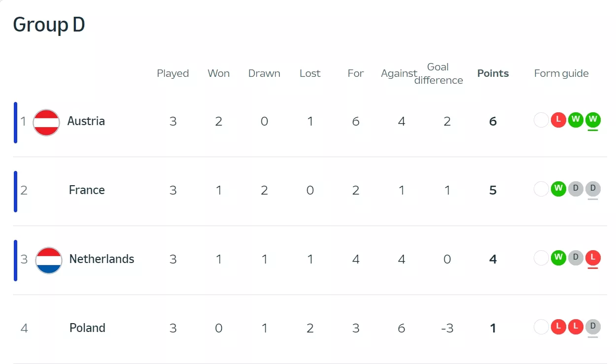Click Austria's points total of 6

tap(493, 122)
